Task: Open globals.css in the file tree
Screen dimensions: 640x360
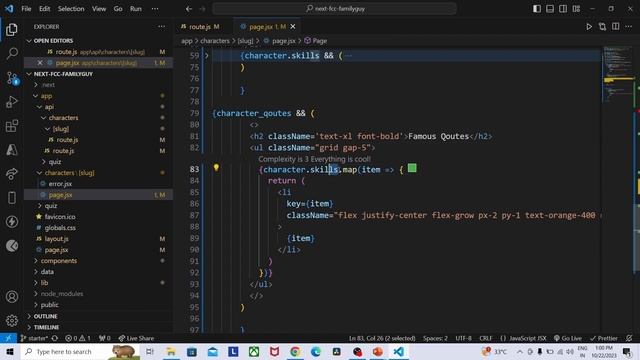Action: pos(60,228)
